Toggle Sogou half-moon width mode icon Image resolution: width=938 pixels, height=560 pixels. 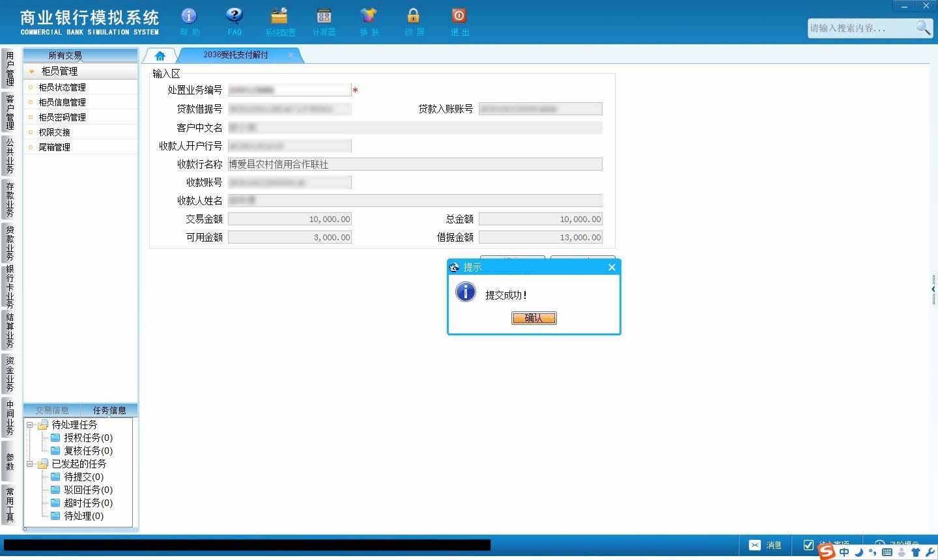point(859,552)
